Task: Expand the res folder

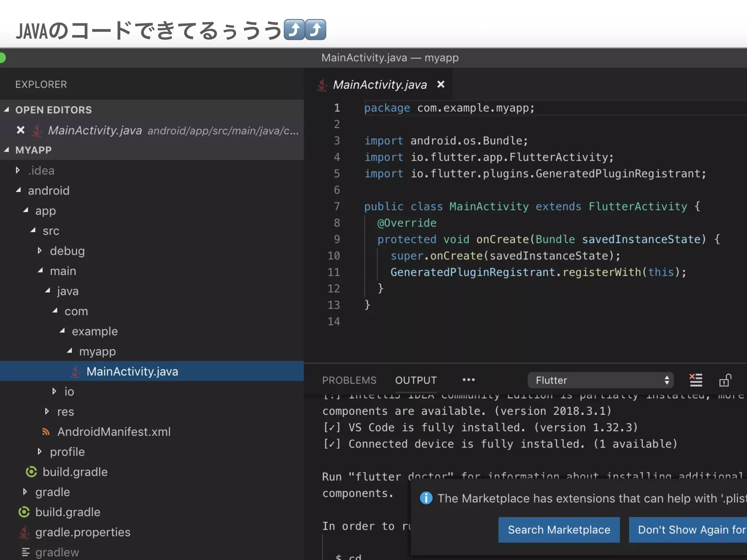Action: pyautogui.click(x=47, y=411)
